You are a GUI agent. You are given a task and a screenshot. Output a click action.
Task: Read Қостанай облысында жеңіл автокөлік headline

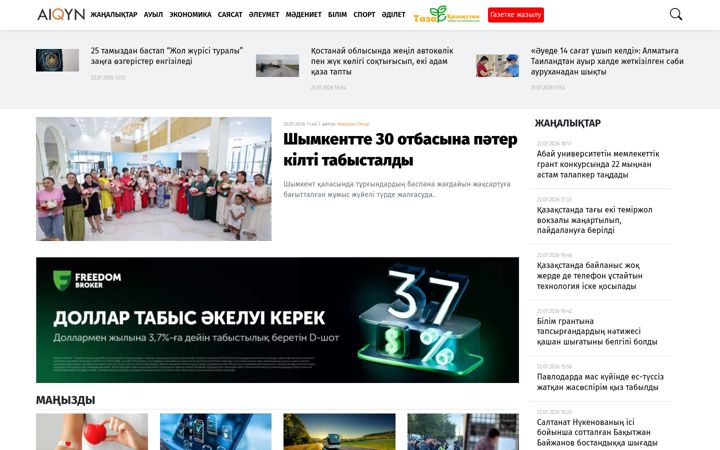pyautogui.click(x=382, y=61)
